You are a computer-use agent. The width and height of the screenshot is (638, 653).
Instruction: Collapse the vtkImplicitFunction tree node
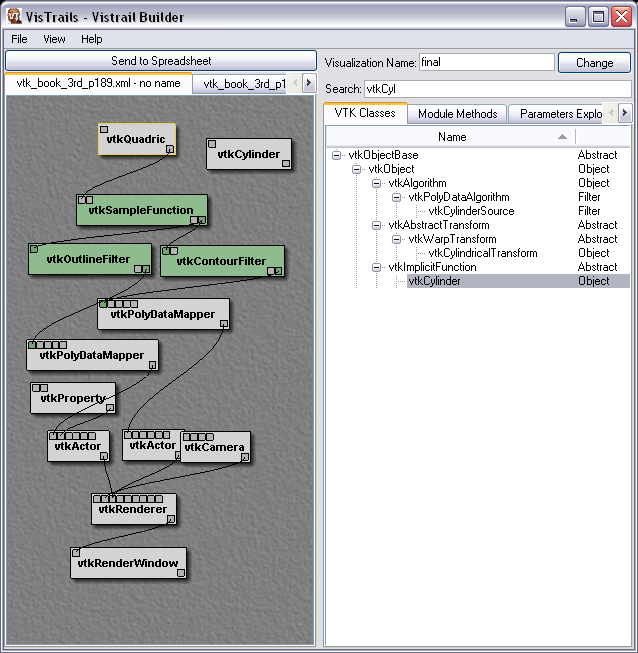tap(376, 267)
